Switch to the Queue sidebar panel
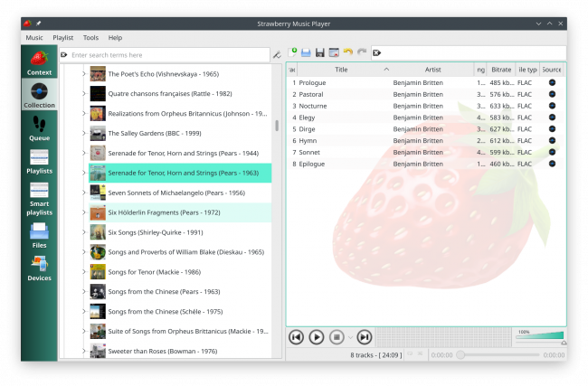Viewport: 588px width, 386px height. [x=39, y=127]
